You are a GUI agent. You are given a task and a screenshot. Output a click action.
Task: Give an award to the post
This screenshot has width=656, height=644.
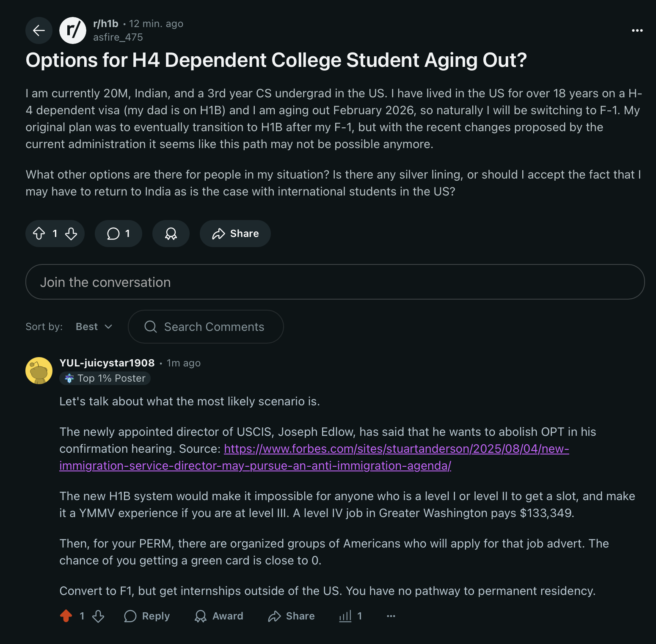(x=171, y=234)
